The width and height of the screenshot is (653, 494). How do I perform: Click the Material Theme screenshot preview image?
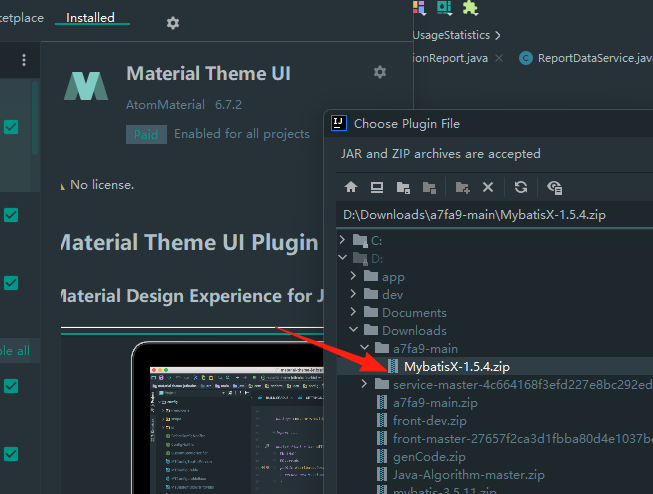(227, 418)
